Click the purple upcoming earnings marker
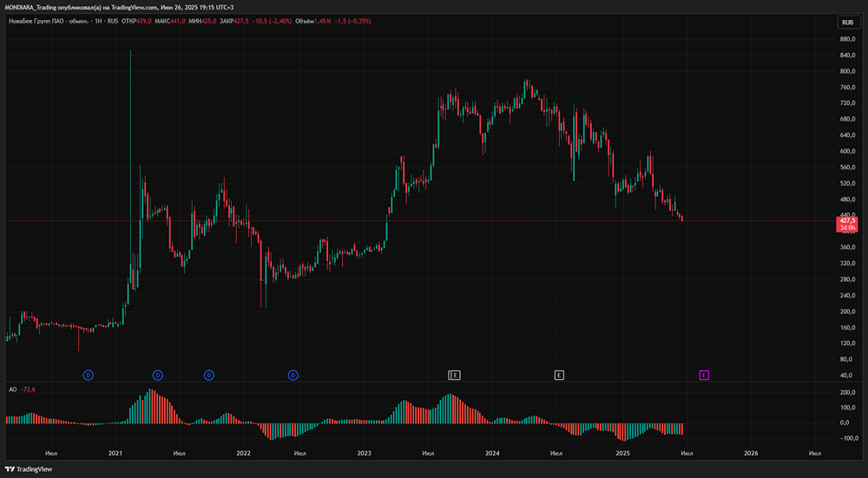Screen dimensions: 868x478 tap(704, 375)
